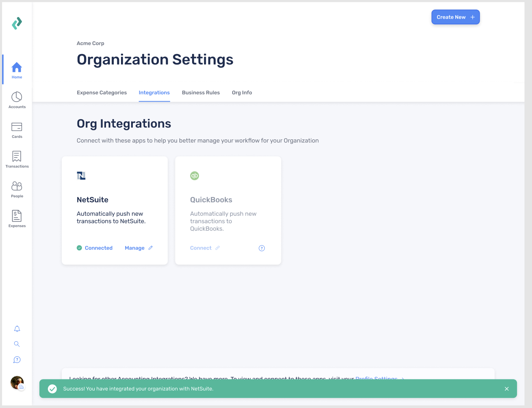Manage the NetSuite integration
This screenshot has width=532, height=408.
click(138, 248)
